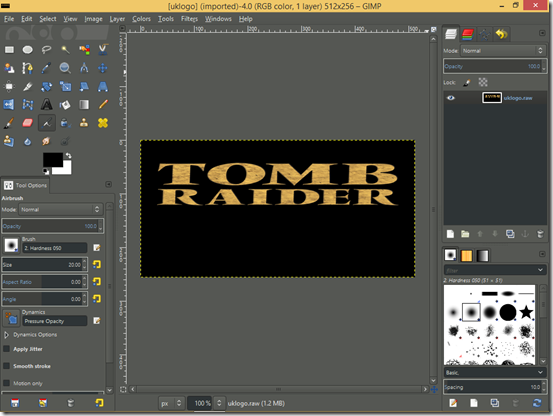Pick the Blur/Sharpen droplet tool
The width and height of the screenshot is (553, 416).
(x=28, y=142)
